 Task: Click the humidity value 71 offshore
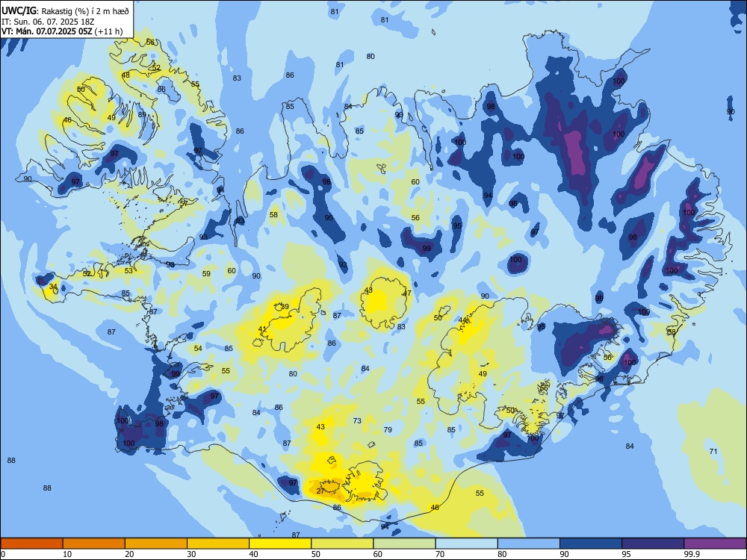(x=713, y=452)
